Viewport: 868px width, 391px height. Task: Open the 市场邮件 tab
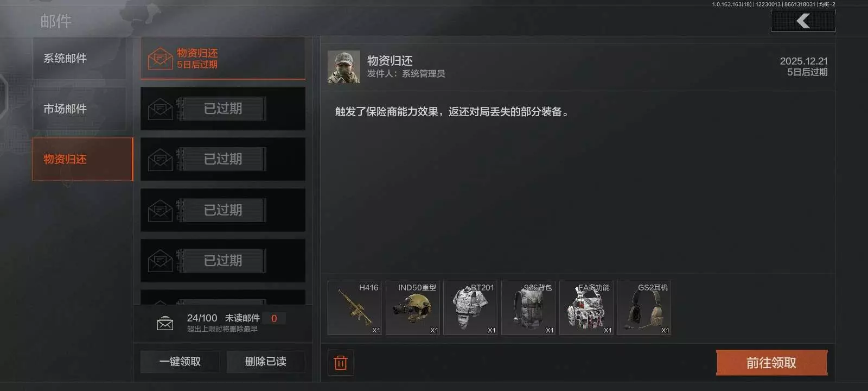point(79,109)
